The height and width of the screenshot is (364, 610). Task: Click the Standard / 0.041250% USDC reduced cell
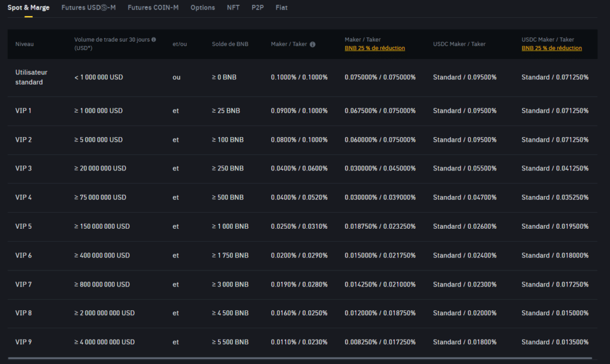(555, 169)
